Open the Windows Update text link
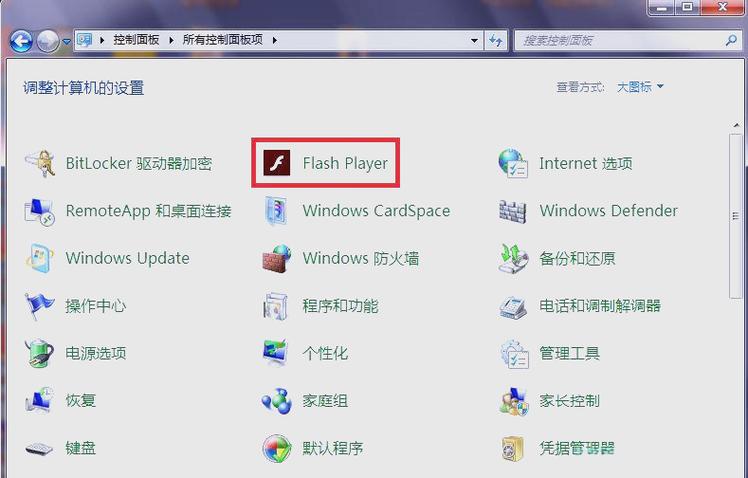 pyautogui.click(x=127, y=258)
